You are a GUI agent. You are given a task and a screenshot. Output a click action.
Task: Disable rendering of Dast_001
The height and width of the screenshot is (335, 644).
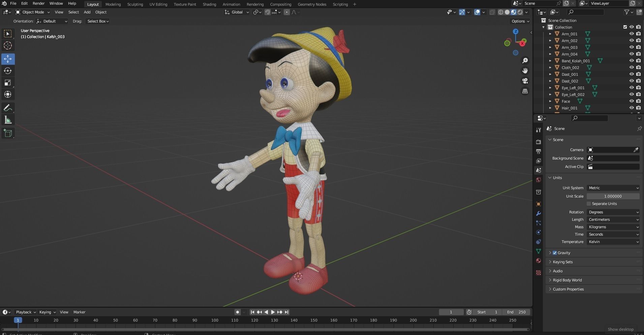click(x=638, y=74)
